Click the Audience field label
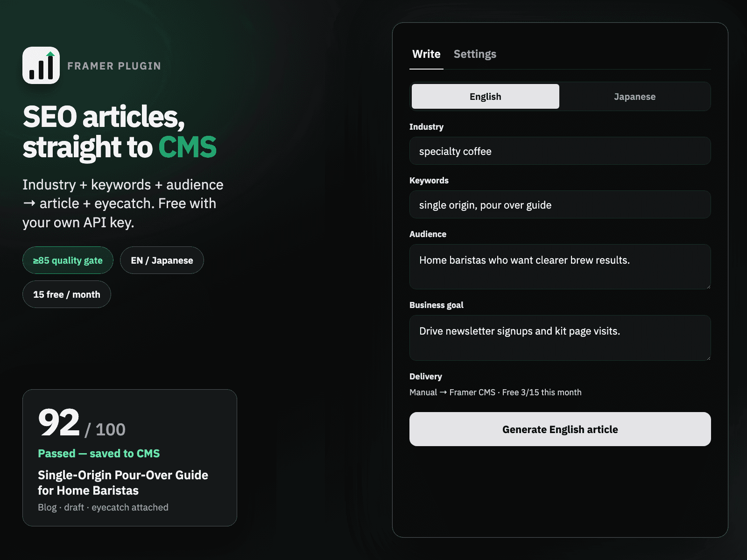 coord(428,234)
